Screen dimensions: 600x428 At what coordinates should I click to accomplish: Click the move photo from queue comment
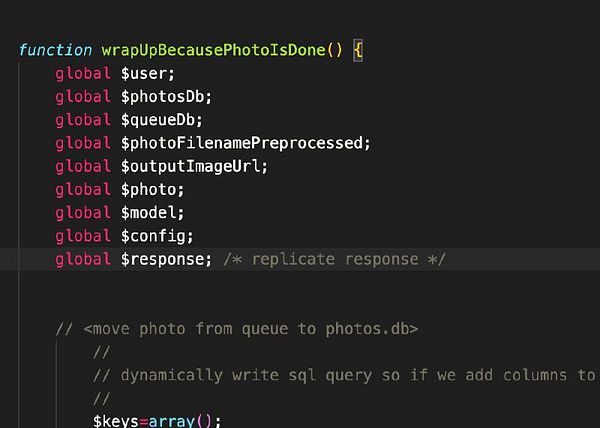pos(236,328)
